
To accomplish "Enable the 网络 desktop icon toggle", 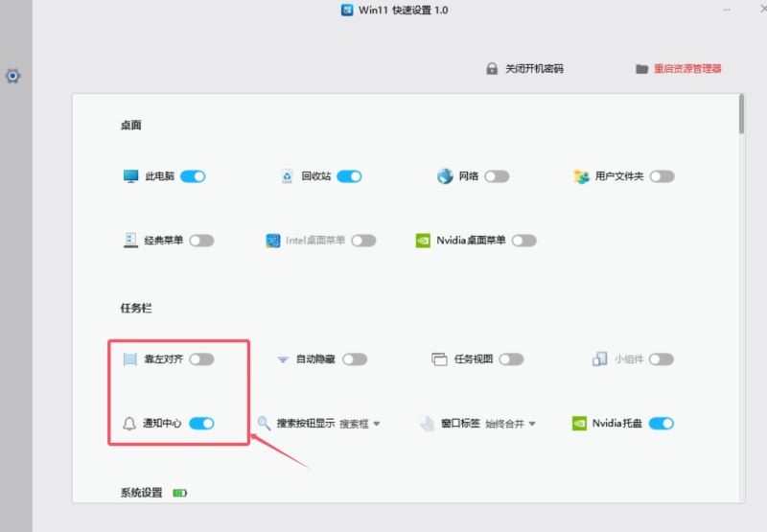I will click(x=497, y=176).
